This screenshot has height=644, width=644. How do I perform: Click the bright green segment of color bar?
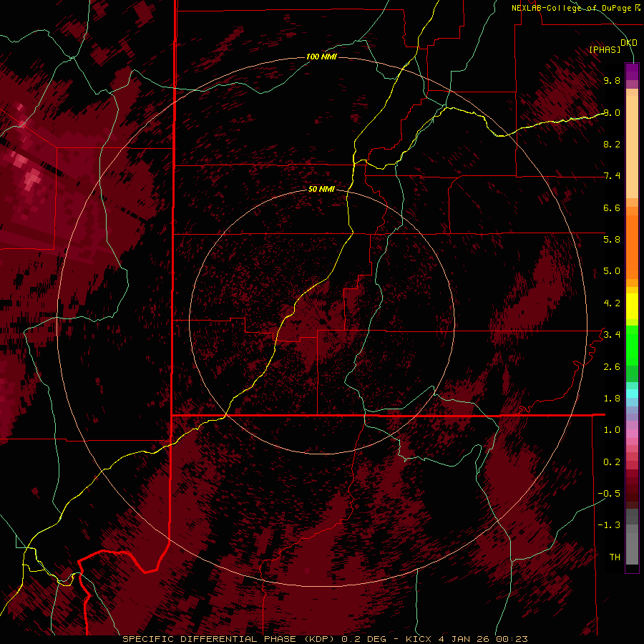click(x=632, y=345)
